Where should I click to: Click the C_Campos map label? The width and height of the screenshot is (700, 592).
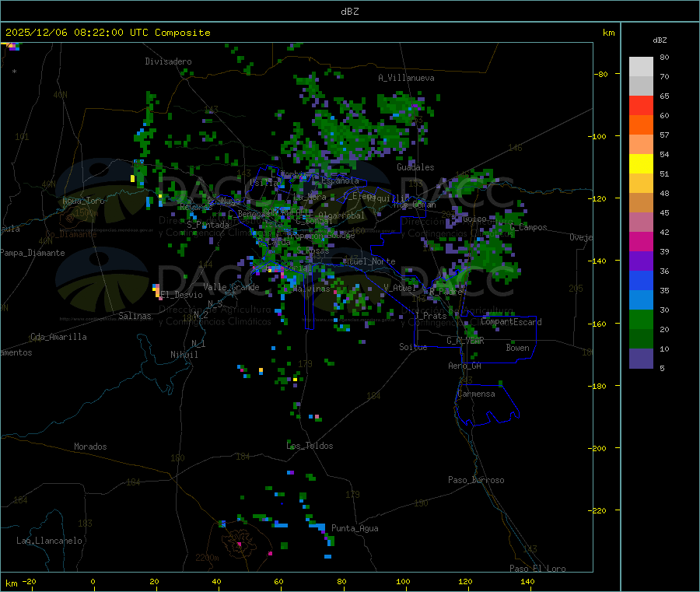coord(529,227)
